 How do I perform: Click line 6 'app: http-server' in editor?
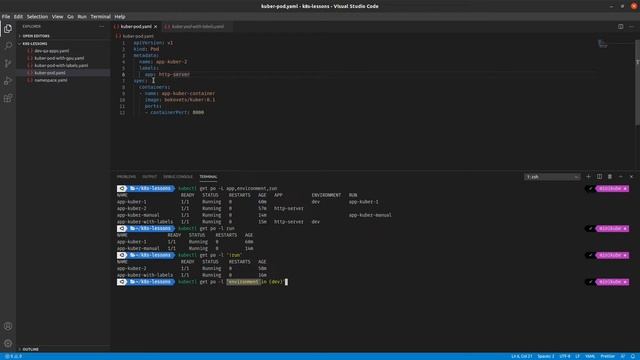[167, 74]
